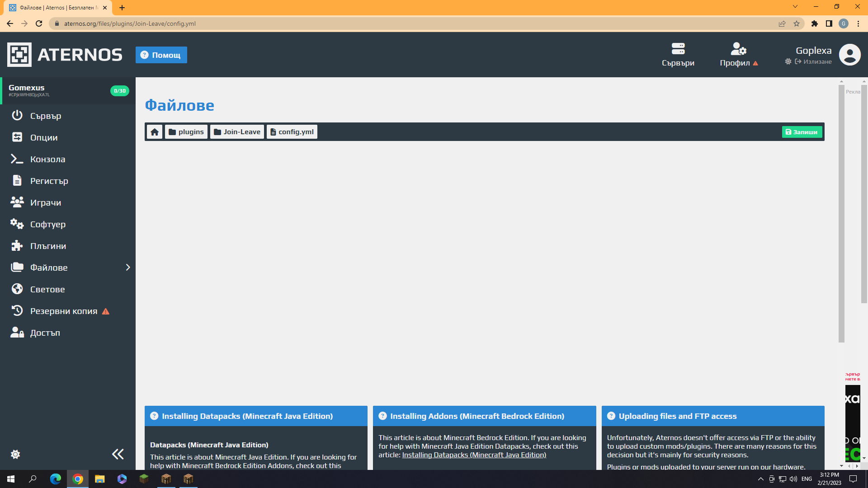Open the notification center icon
Image resolution: width=868 pixels, height=488 pixels.
(853, 479)
